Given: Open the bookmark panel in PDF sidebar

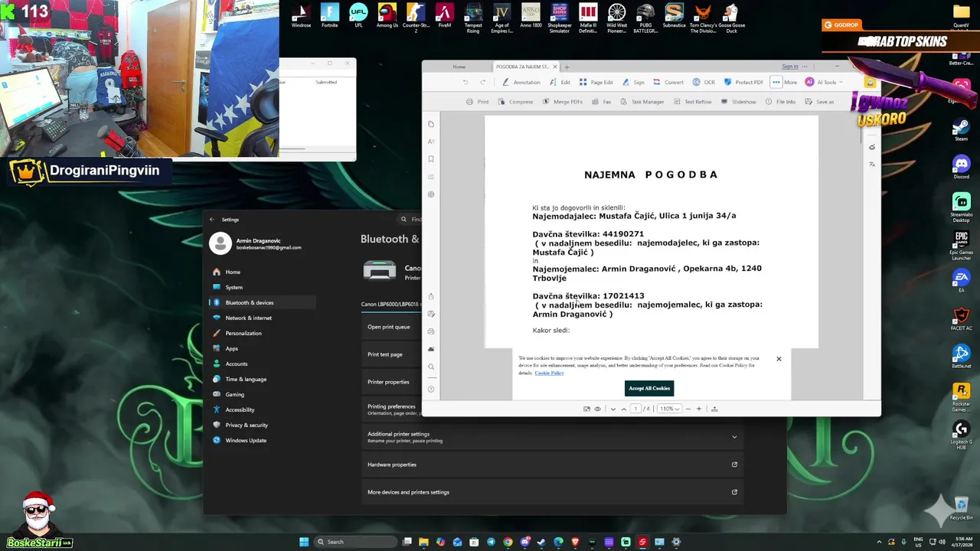Looking at the screenshot, I should [431, 159].
